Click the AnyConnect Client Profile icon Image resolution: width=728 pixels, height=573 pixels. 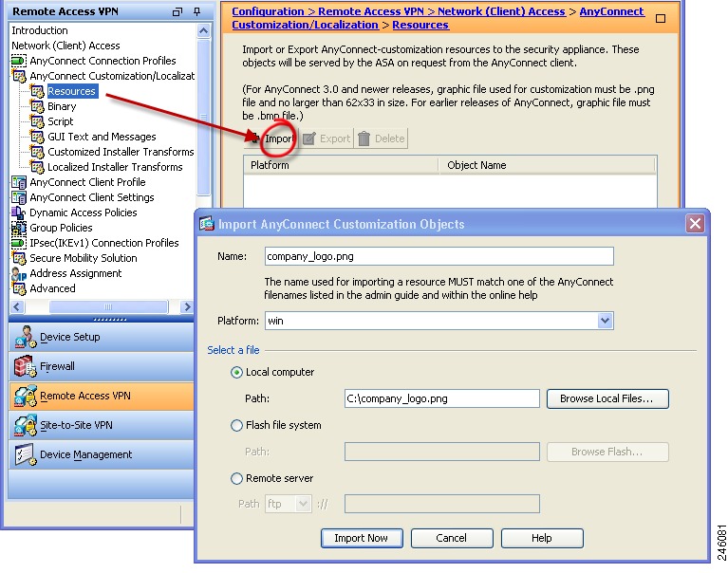[x=19, y=182]
